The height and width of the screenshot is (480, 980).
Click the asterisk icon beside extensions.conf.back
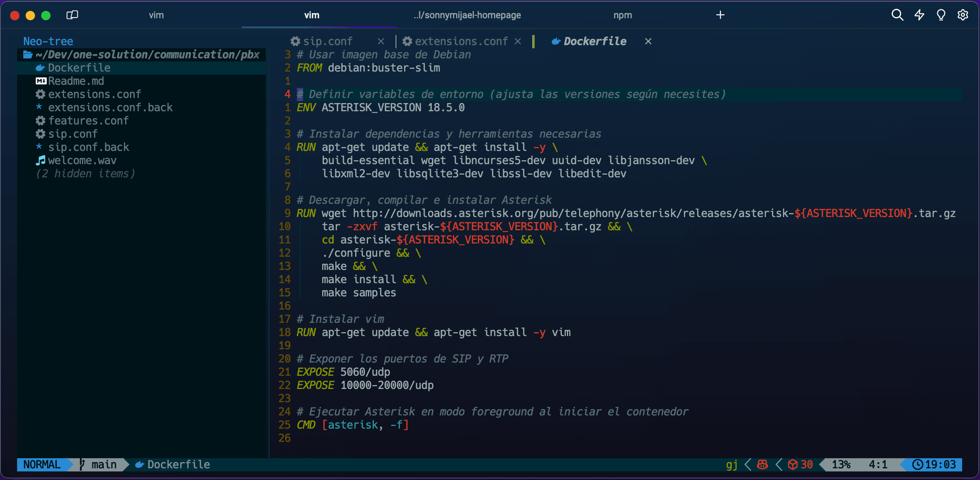tap(39, 107)
